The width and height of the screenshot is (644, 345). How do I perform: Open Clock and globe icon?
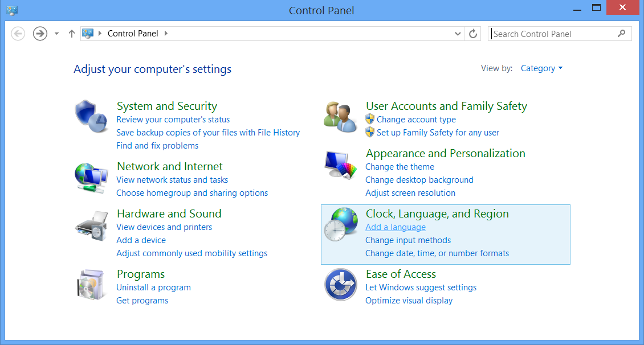coord(340,224)
